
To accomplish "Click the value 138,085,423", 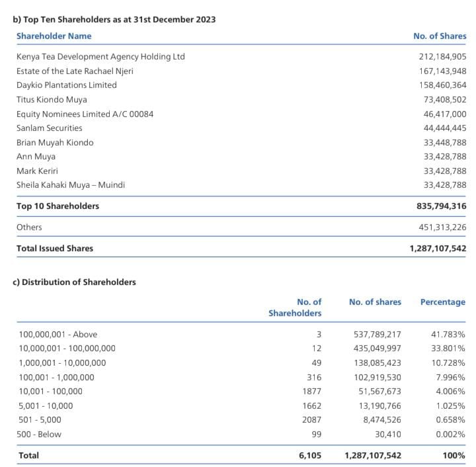I will 377,363.
